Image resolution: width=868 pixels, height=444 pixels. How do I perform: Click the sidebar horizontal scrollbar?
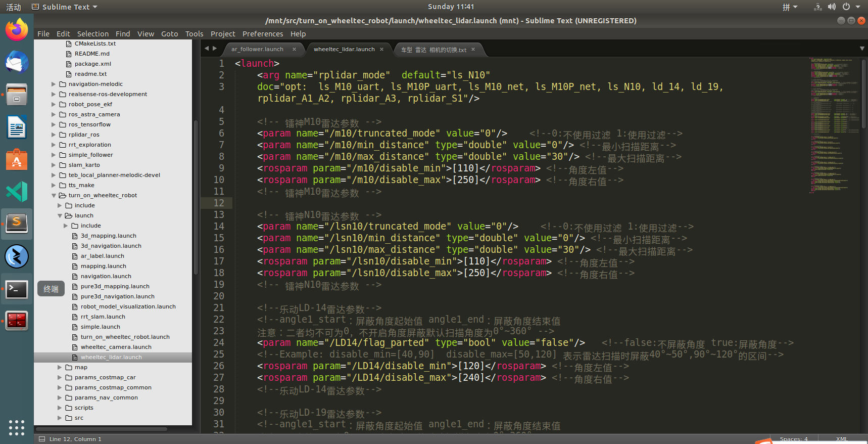pos(102,429)
